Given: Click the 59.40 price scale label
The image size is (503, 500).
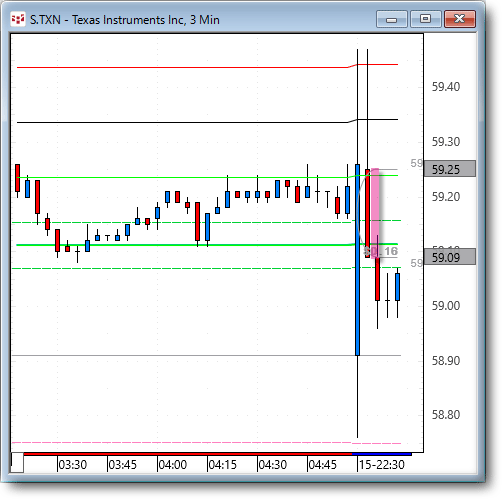Looking at the screenshot, I should click(x=446, y=87).
